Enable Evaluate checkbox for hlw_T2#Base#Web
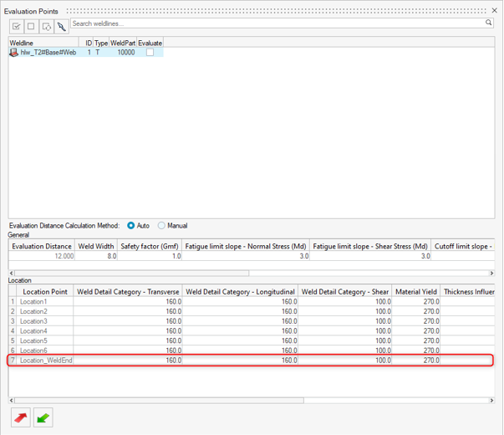 point(150,53)
